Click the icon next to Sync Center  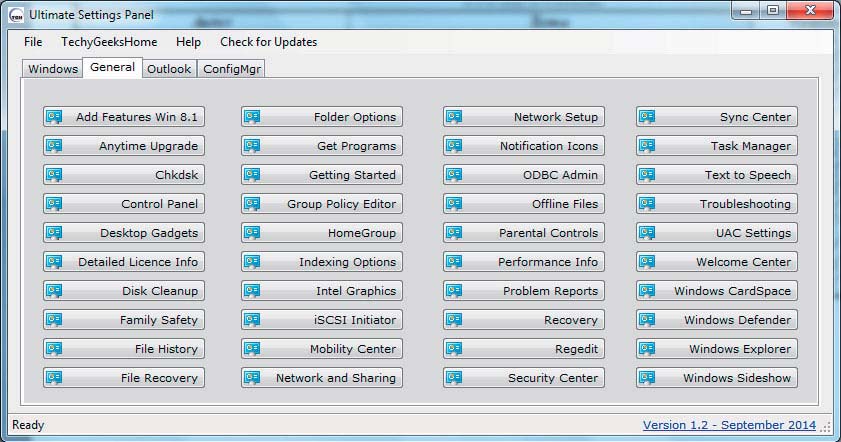pyautogui.click(x=647, y=116)
